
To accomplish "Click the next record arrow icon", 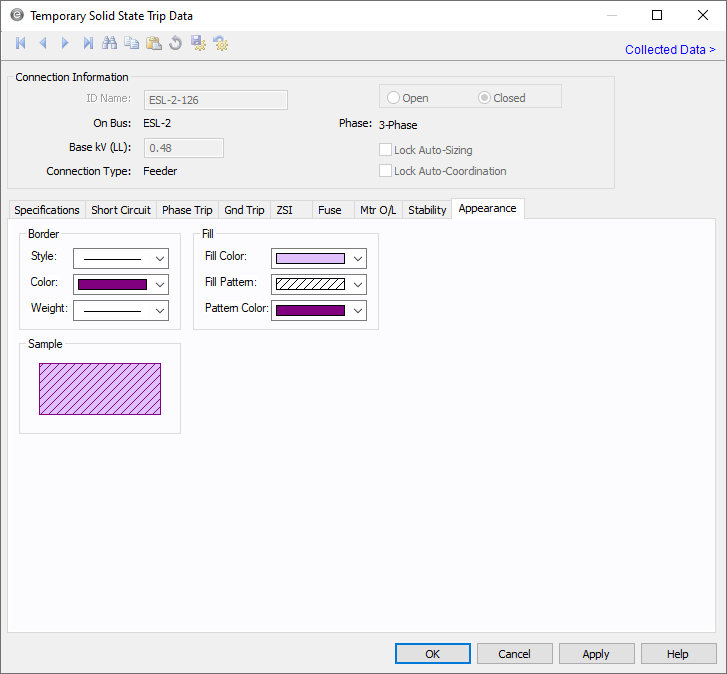I will [65, 43].
